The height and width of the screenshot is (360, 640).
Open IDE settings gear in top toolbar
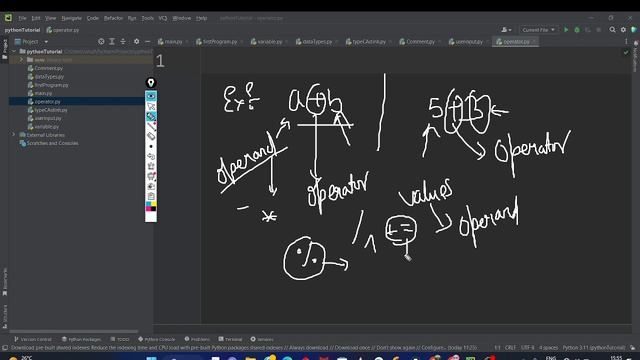coord(623,30)
